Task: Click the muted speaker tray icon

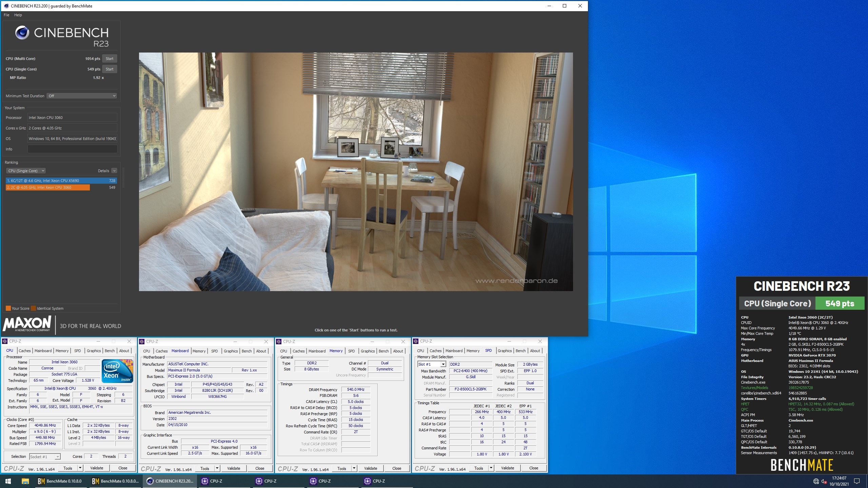Action: pyautogui.click(x=824, y=481)
